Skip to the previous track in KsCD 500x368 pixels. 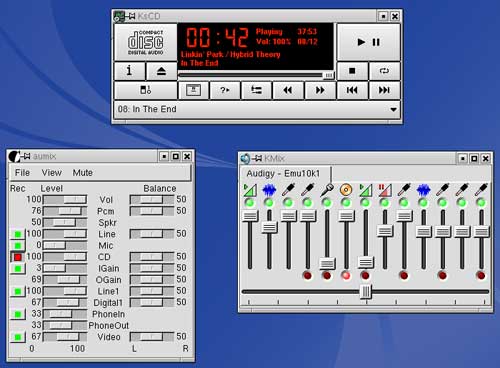(352, 90)
